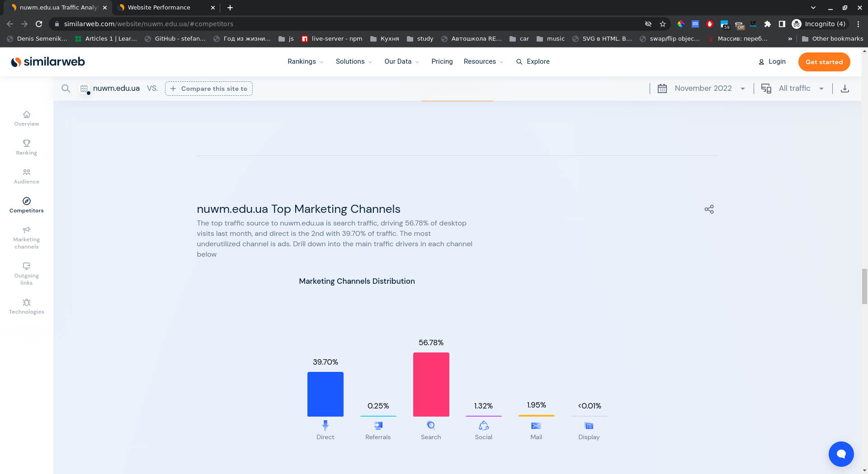Click the pink Search traffic bar
Viewport: 868px width, 474px height.
tap(431, 384)
